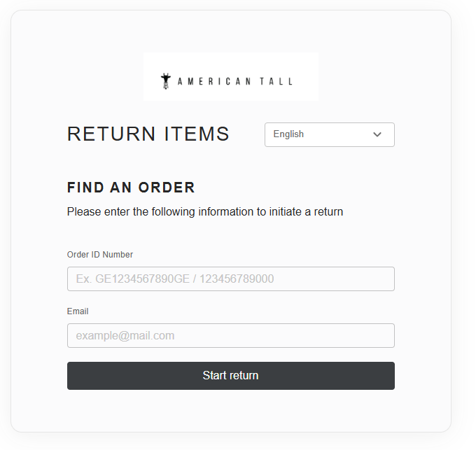Focus the Order ID Number input field

(231, 279)
